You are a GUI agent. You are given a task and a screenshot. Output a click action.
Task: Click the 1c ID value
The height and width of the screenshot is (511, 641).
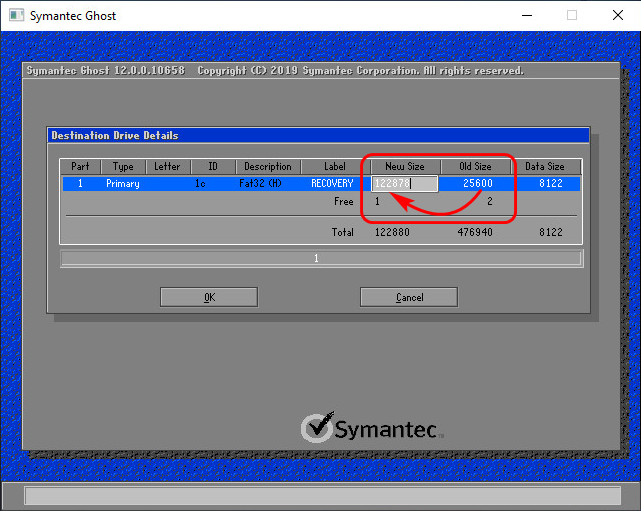tap(200, 184)
